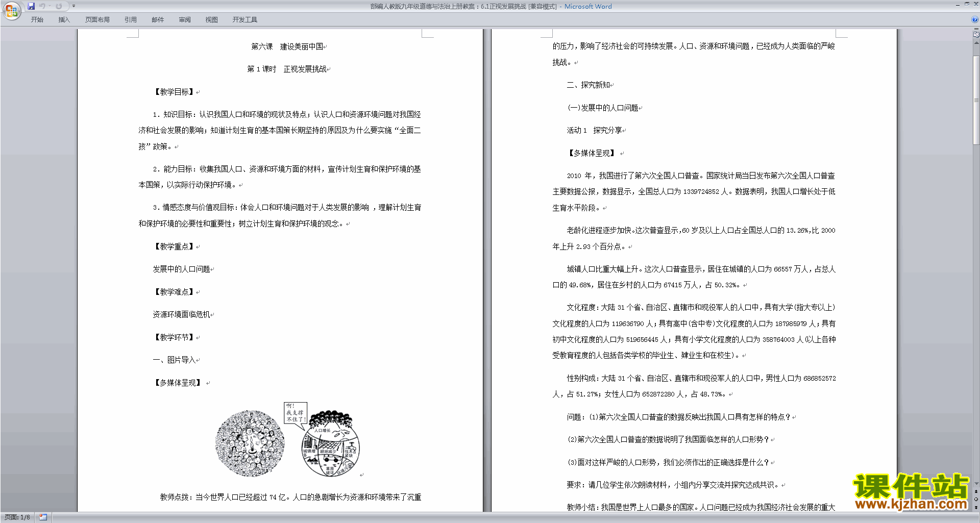Click the line starting 要求：请几位学生

pyautogui.click(x=673, y=485)
